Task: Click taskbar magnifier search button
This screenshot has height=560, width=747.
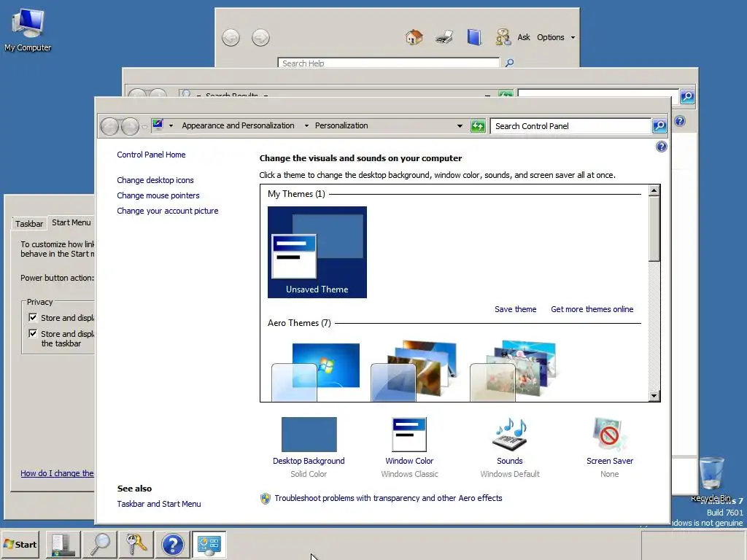Action: click(x=99, y=544)
